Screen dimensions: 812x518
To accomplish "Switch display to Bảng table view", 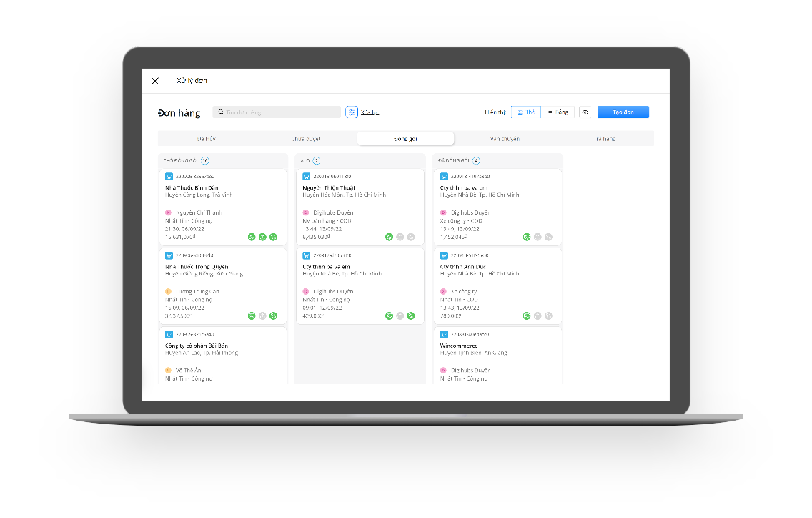I will (x=558, y=112).
